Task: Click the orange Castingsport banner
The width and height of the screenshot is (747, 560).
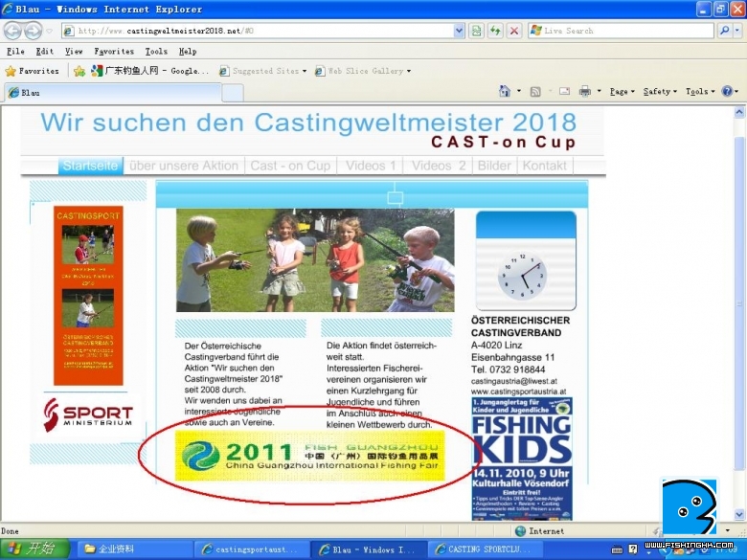Action: click(88, 296)
